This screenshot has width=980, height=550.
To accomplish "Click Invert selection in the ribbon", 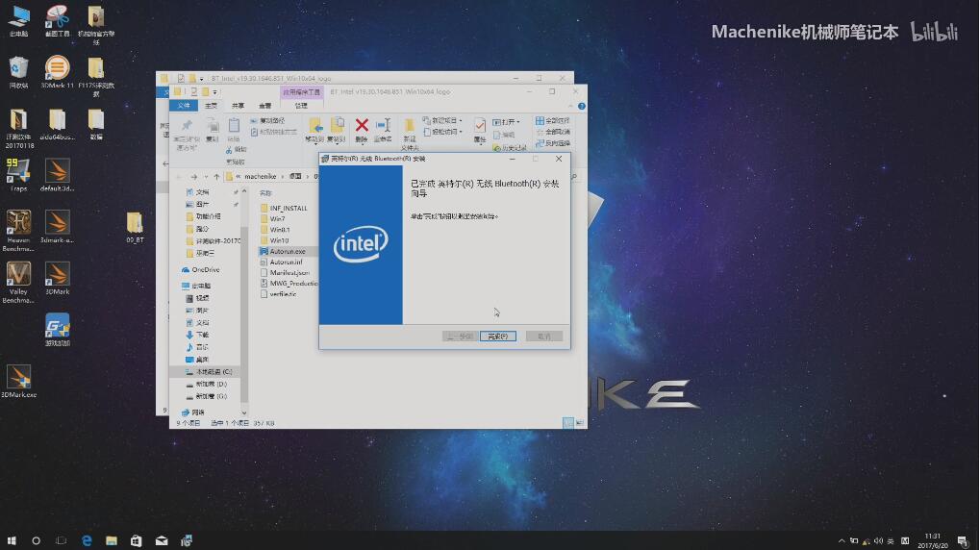I will coord(552,143).
